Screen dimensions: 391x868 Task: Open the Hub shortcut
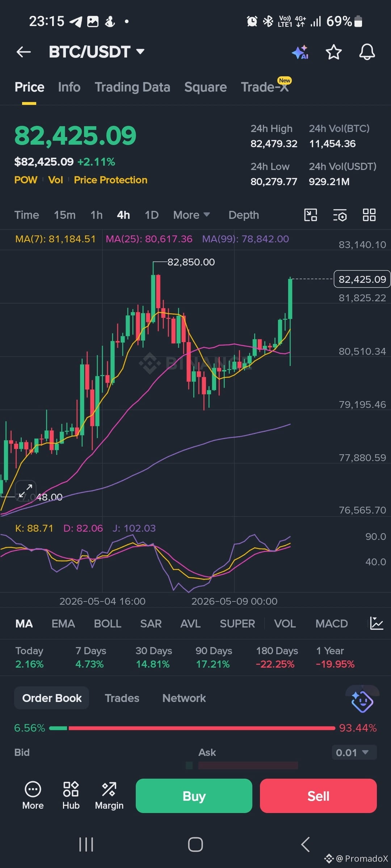(71, 796)
